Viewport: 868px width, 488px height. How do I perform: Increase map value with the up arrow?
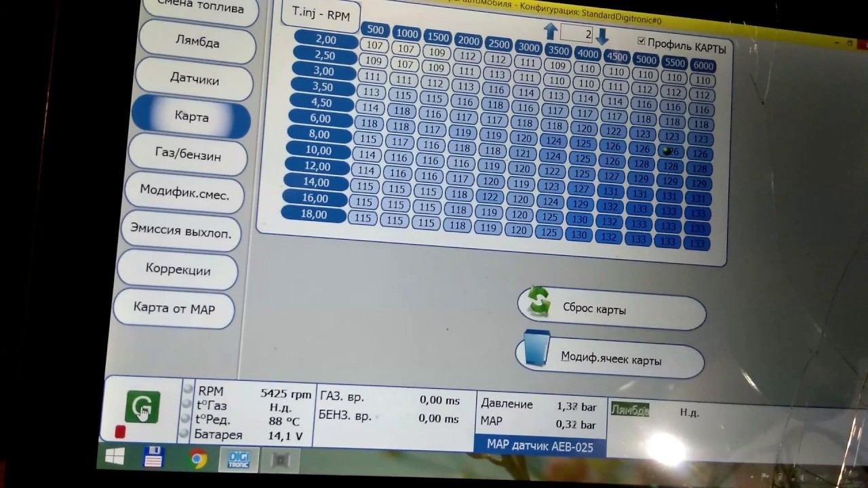click(551, 31)
